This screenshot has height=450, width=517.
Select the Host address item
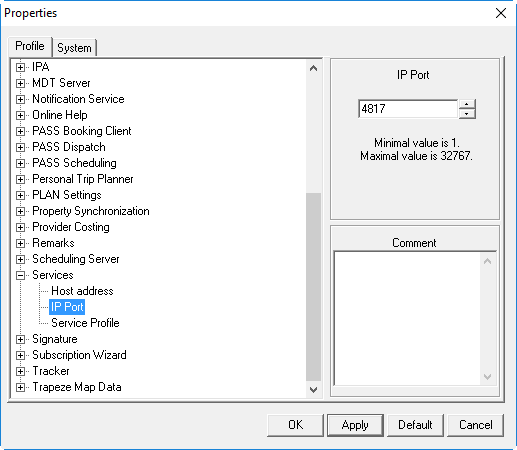(82, 291)
